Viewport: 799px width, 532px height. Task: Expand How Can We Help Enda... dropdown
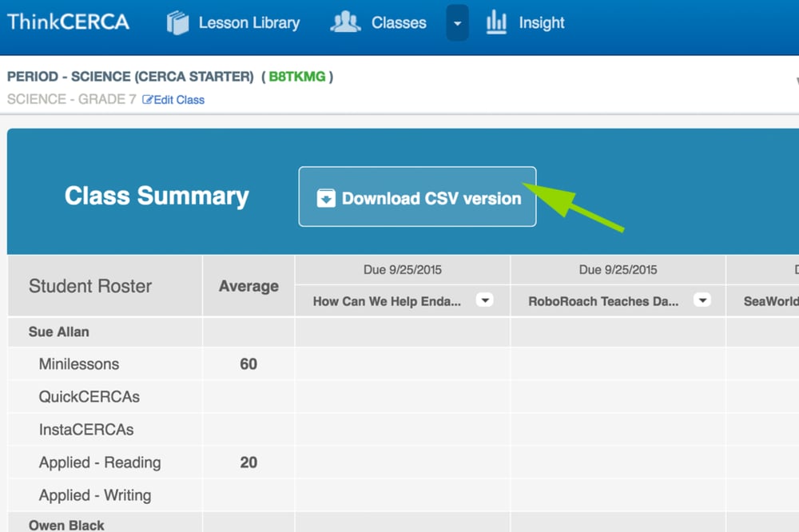(485, 300)
